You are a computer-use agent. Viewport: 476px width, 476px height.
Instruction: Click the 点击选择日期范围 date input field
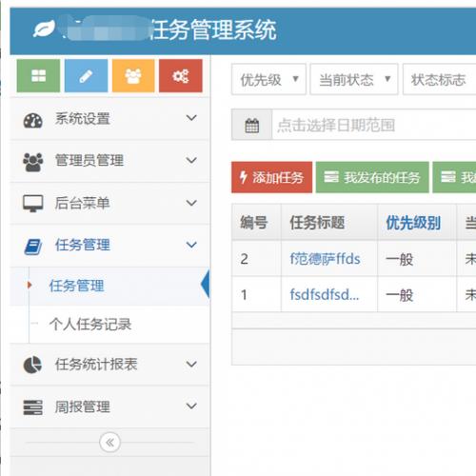(x=374, y=125)
